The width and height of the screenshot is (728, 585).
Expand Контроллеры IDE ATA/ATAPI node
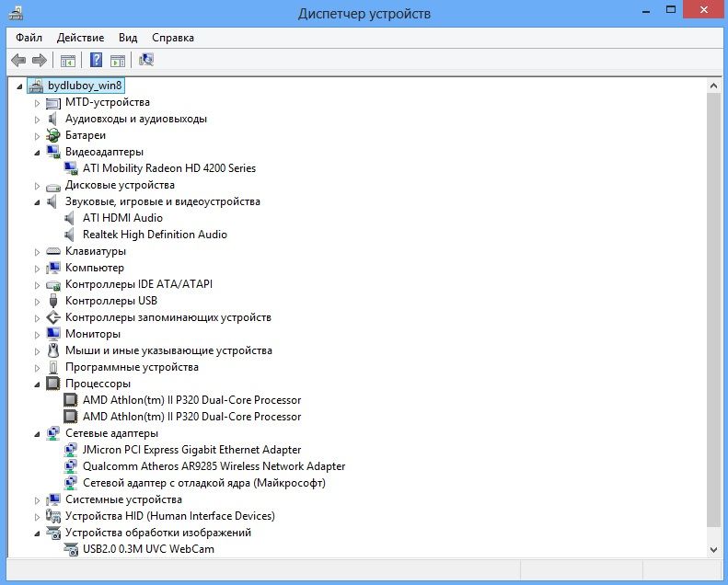[x=37, y=285]
